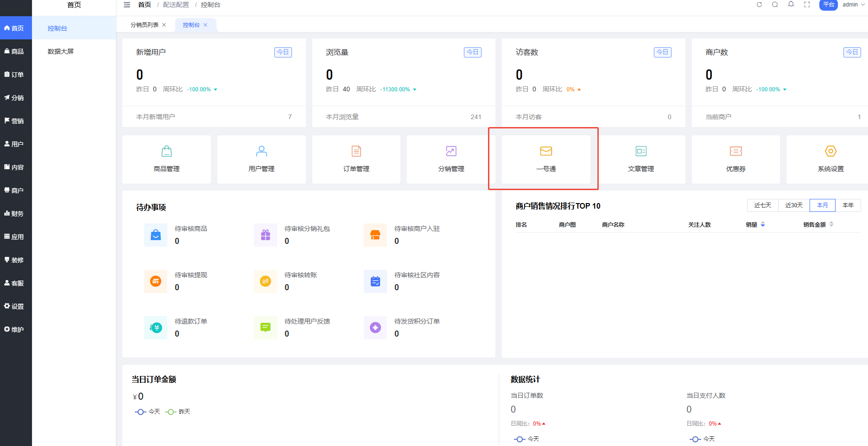Select the 近七天 time range

pos(762,205)
